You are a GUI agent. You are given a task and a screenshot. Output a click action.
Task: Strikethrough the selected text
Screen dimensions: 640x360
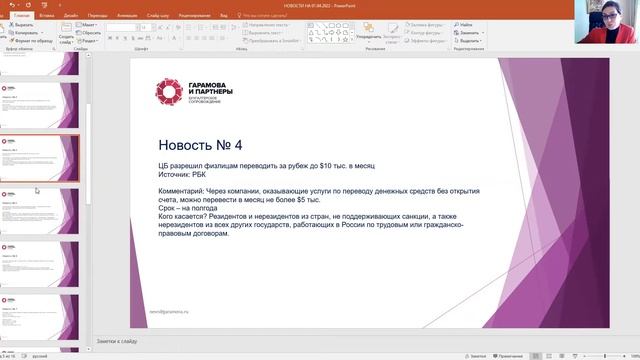pyautogui.click(x=140, y=38)
